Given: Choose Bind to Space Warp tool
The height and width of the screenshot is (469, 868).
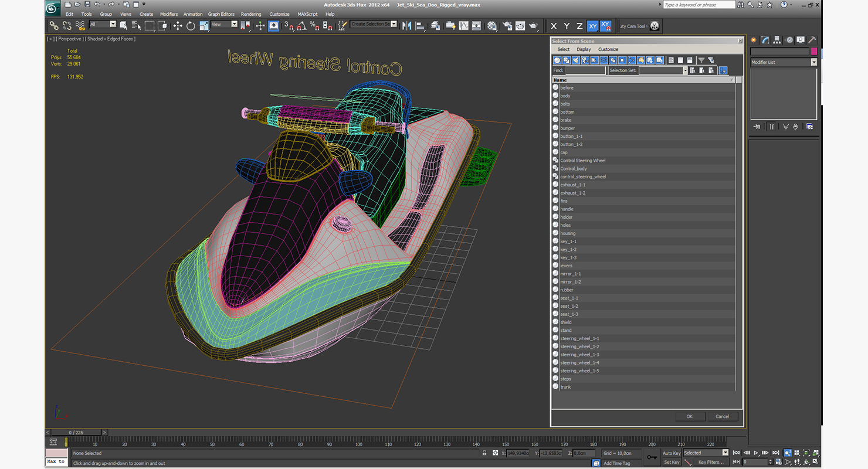Looking at the screenshot, I should click(x=80, y=26).
